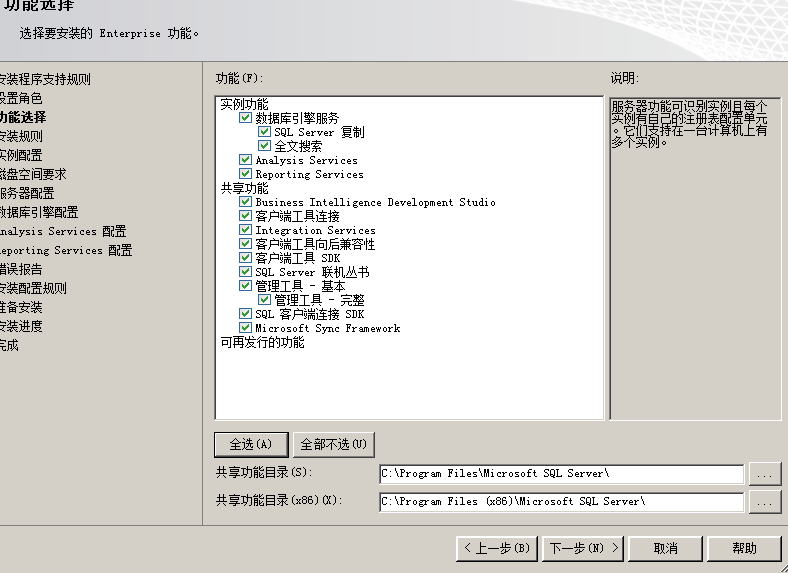Uncheck Analysis Services feature
Image resolution: width=788 pixels, height=573 pixels.
click(x=245, y=160)
